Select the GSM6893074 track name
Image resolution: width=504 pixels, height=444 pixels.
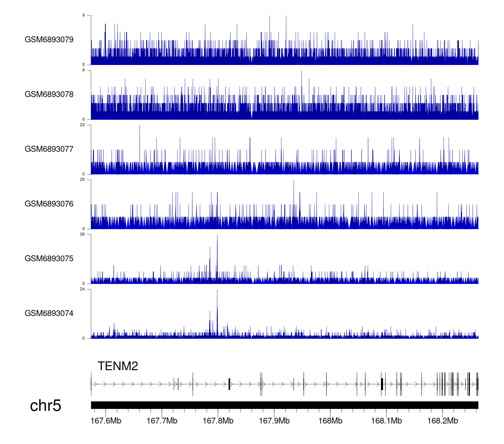point(49,313)
